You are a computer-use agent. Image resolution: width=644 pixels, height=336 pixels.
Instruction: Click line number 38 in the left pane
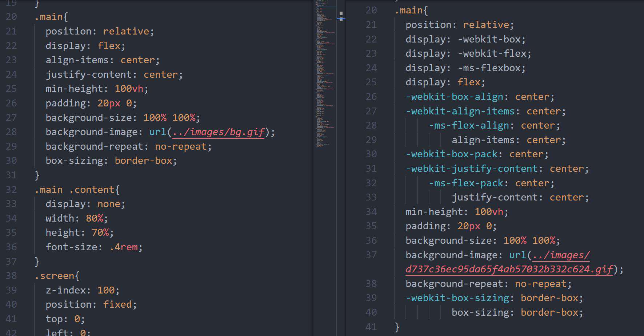11,276
